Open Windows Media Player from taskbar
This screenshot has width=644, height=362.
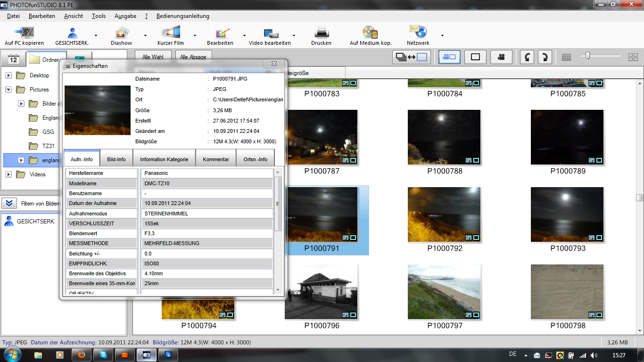pos(60,354)
